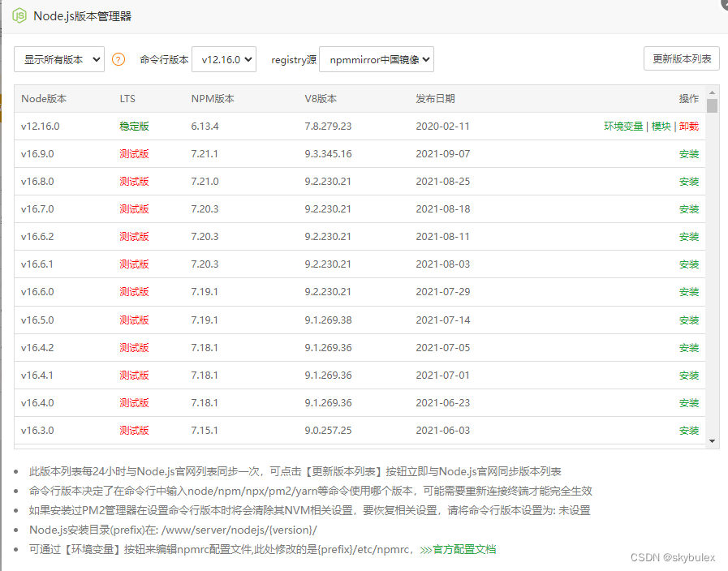Install Node v16.6.0 via 安装
The width and height of the screenshot is (728, 571).
pyautogui.click(x=689, y=292)
